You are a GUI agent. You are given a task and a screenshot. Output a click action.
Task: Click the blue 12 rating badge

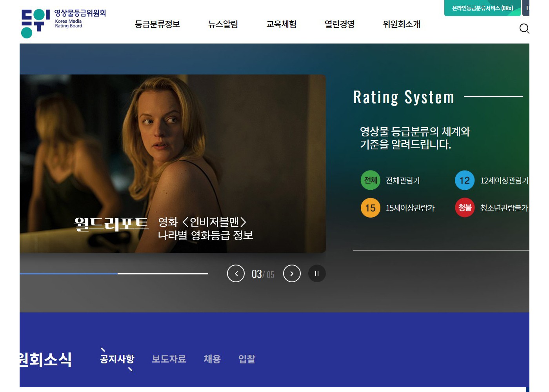pyautogui.click(x=465, y=180)
